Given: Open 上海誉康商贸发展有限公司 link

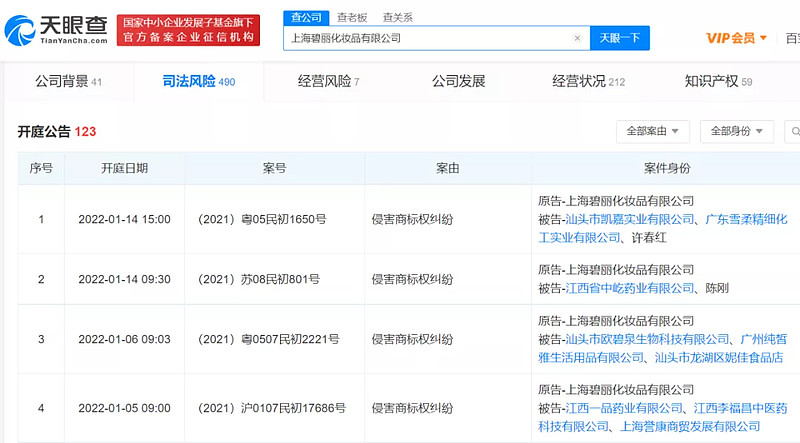Looking at the screenshot, I should point(690,426).
